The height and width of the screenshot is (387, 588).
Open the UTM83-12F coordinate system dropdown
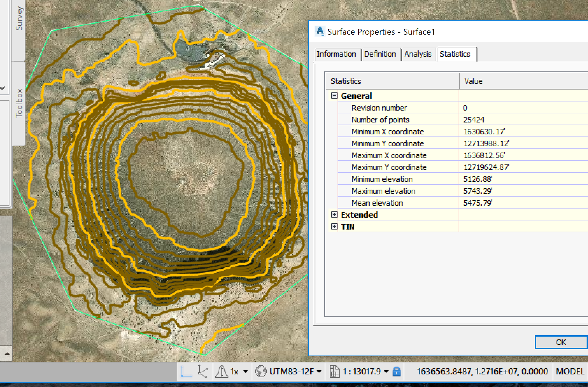319,372
